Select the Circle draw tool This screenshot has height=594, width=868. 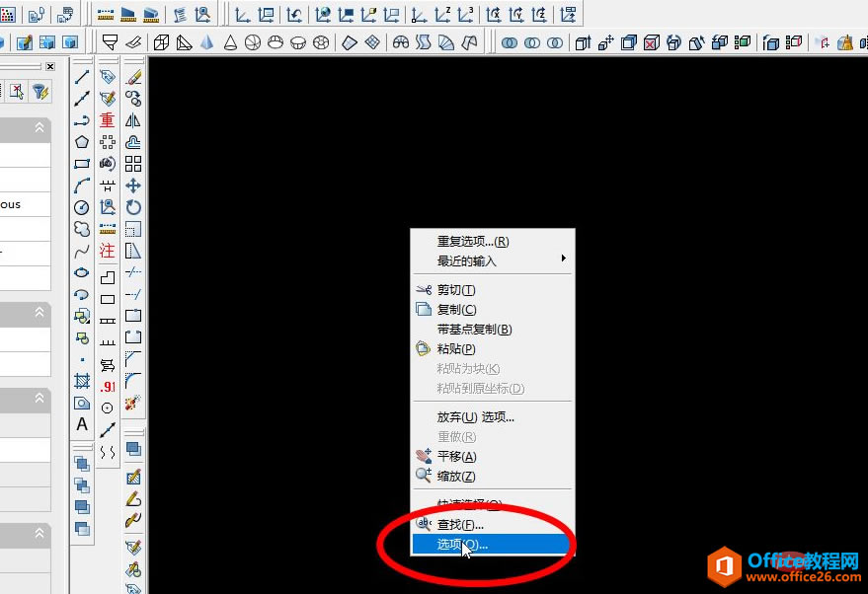[x=82, y=207]
